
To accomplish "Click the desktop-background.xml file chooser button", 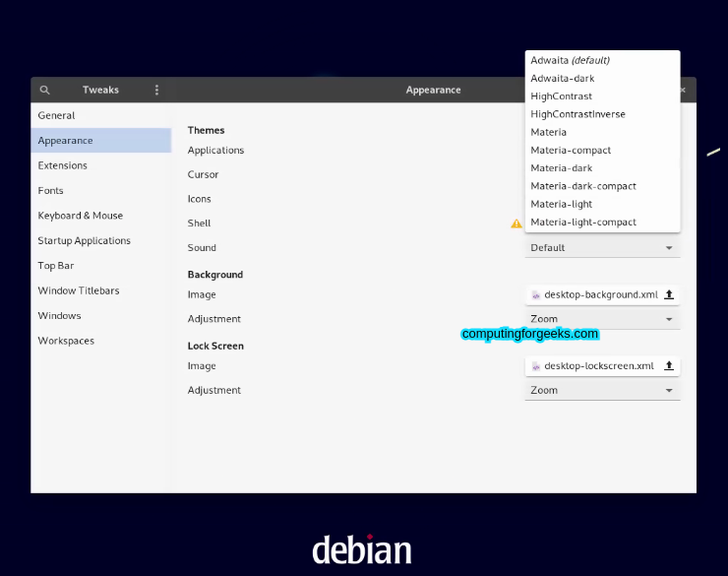I will pyautogui.click(x=603, y=294).
